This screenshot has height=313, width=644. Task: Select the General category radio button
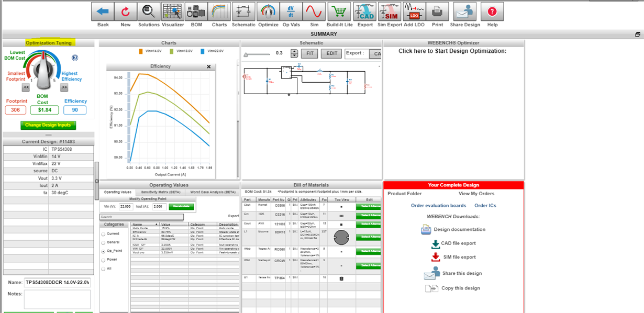(x=103, y=243)
